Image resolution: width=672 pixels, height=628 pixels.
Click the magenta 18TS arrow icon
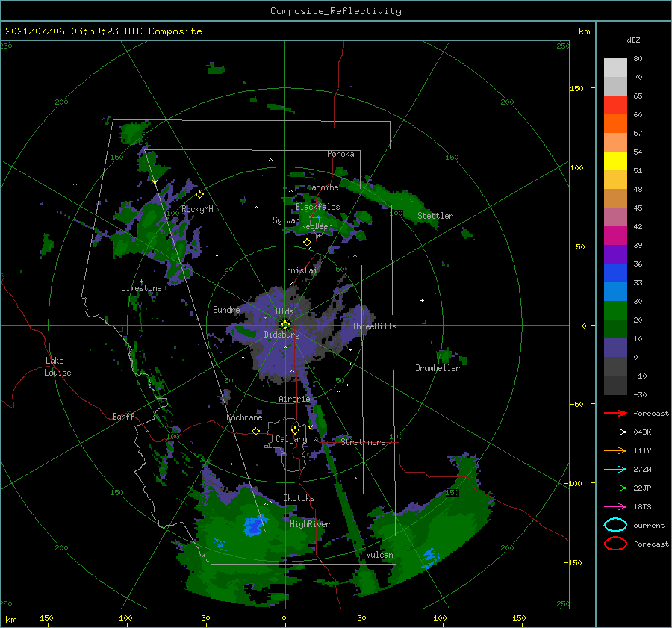tap(615, 507)
